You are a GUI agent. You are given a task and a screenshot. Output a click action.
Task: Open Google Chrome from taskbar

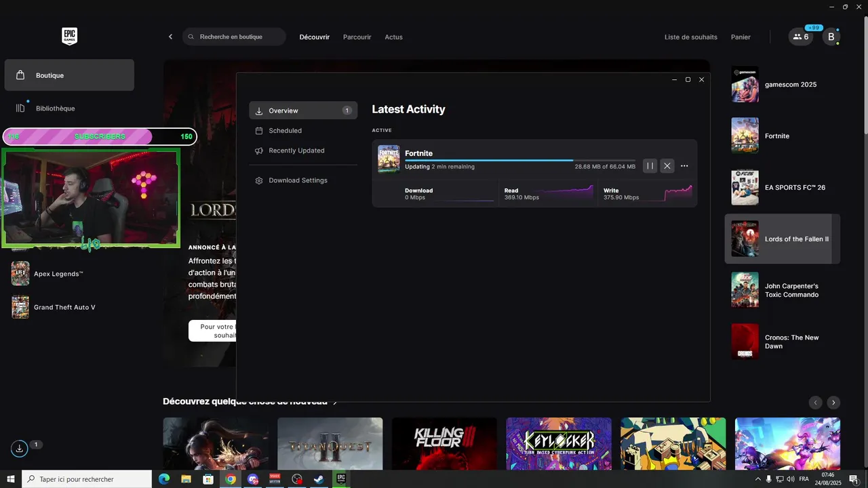231,479
